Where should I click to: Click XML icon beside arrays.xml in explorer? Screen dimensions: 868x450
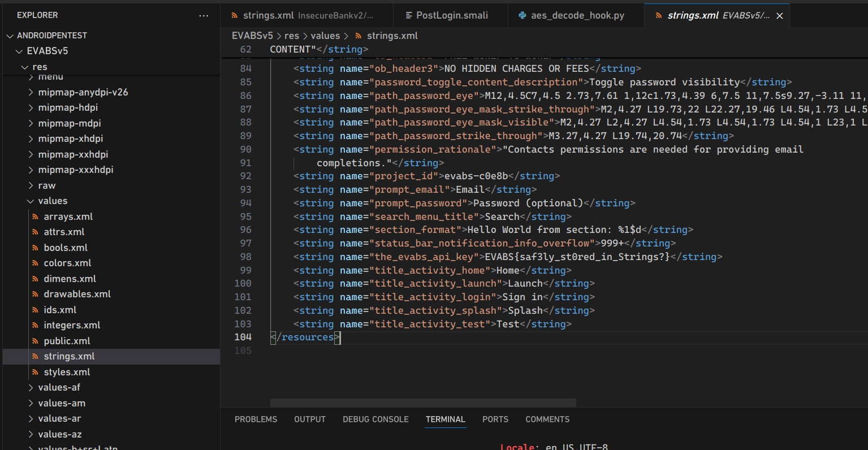click(x=36, y=217)
